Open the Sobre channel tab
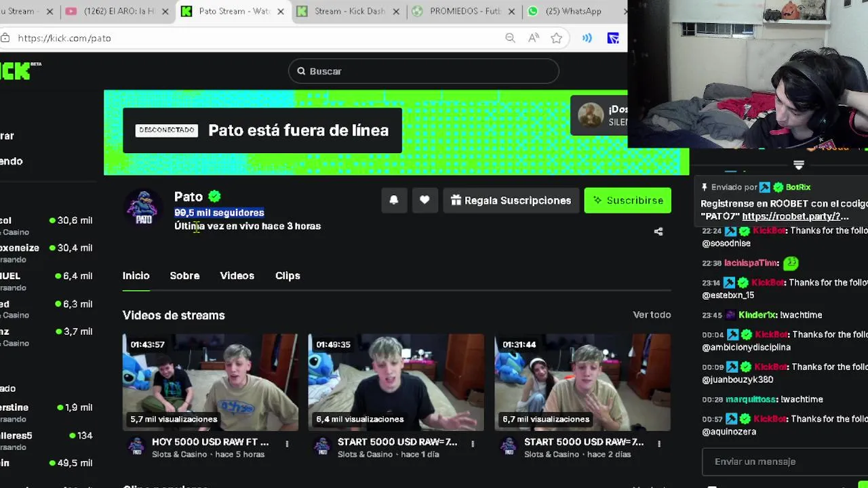 pos(184,276)
